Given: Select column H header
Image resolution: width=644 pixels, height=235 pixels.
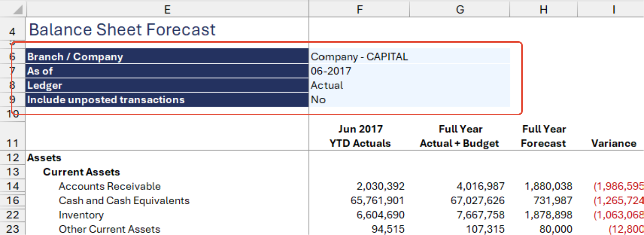Looking at the screenshot, I should (544, 9).
